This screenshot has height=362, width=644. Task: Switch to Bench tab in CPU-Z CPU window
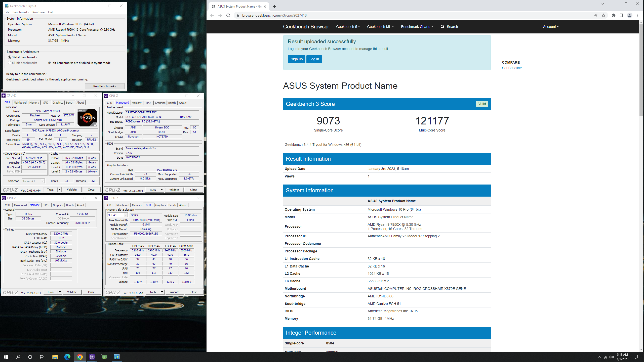[70, 103]
